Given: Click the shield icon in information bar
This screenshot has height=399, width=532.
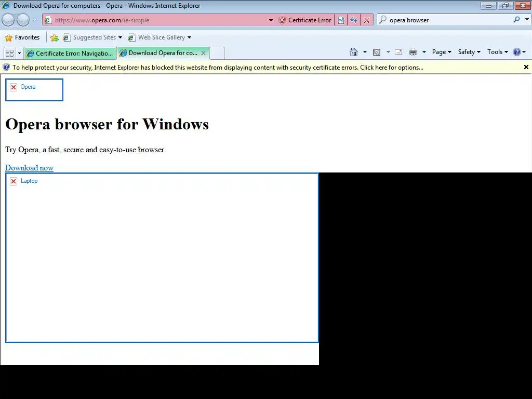Looking at the screenshot, I should pyautogui.click(x=6, y=68).
